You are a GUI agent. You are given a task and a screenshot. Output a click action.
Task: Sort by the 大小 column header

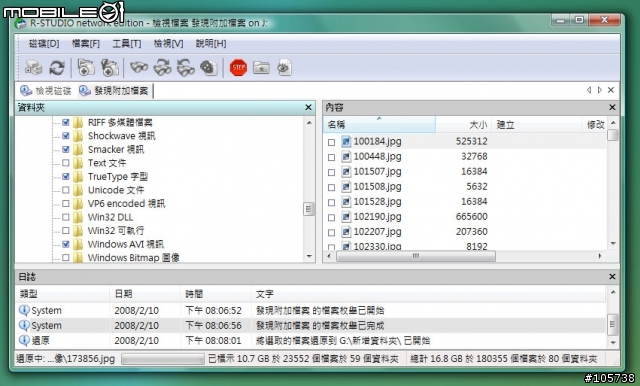[464, 124]
